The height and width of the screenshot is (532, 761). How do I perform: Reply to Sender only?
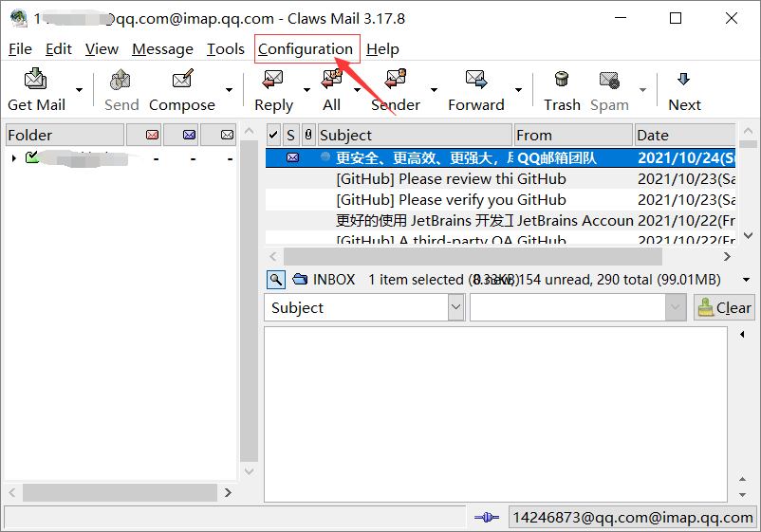click(x=396, y=90)
